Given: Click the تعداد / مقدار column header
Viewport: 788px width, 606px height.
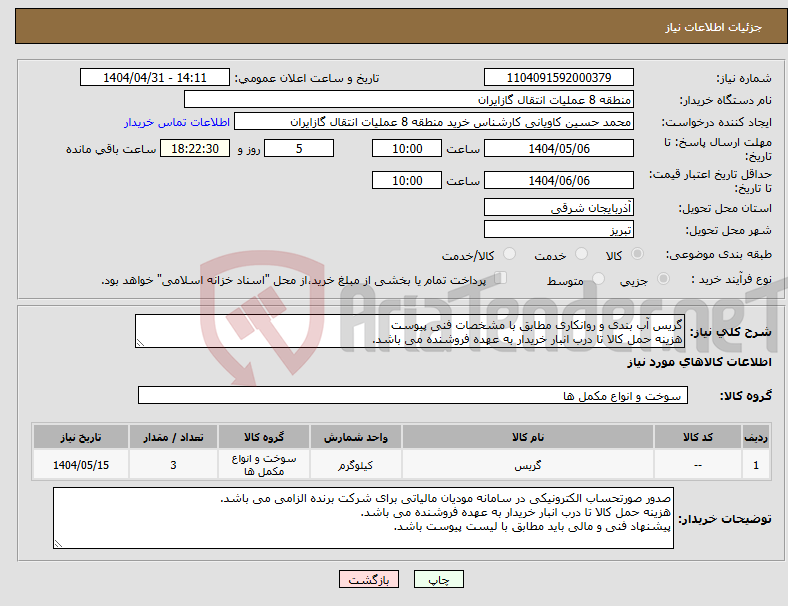Looking at the screenshot, I should click(x=173, y=437).
